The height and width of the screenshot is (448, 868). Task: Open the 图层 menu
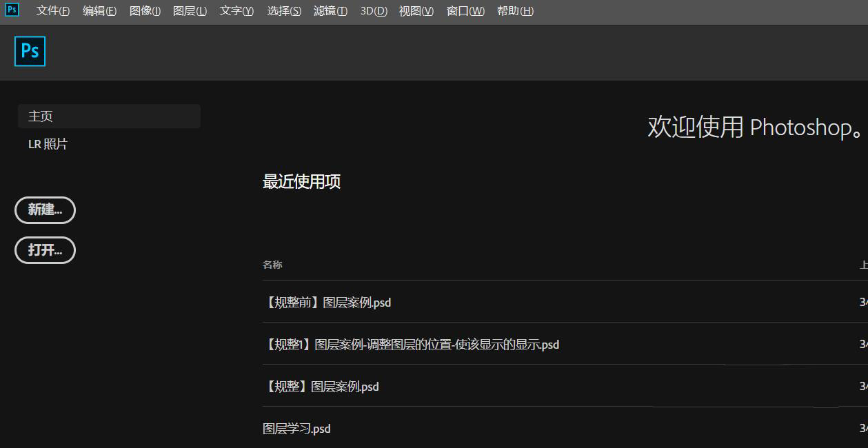[x=190, y=10]
